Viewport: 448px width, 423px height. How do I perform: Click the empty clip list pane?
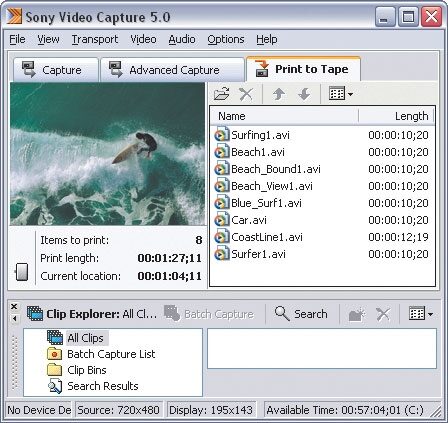(322, 349)
